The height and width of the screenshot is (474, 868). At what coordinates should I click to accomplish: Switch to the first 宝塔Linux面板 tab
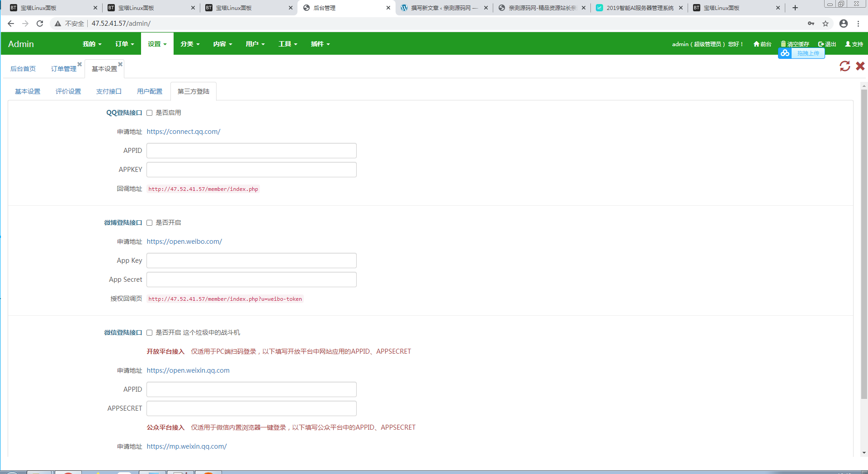coord(53,8)
